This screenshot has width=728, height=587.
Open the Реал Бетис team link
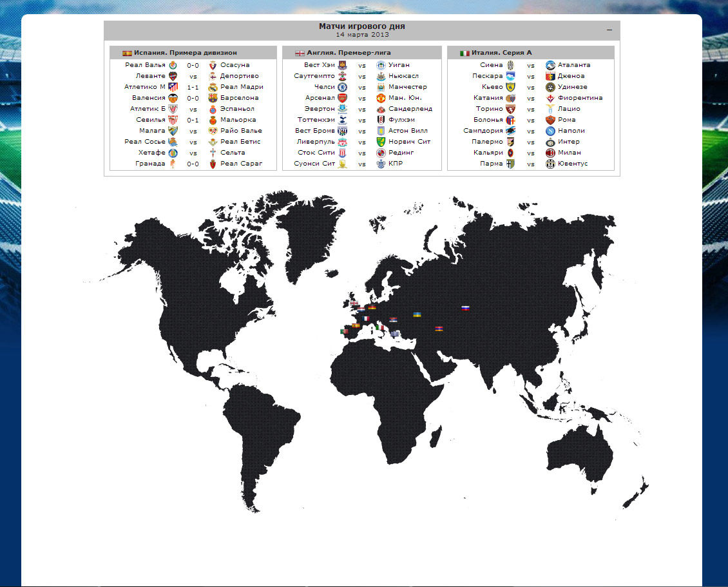[x=240, y=142]
